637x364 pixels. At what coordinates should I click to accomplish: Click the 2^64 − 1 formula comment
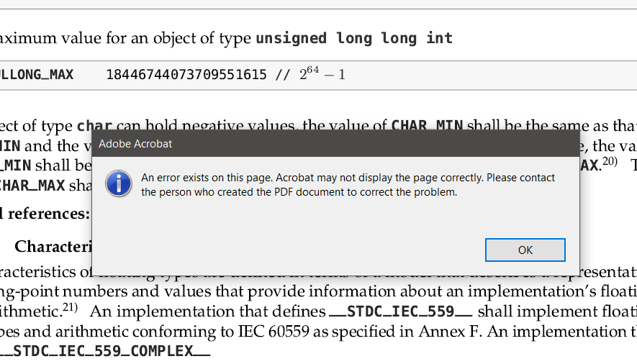click(322, 73)
